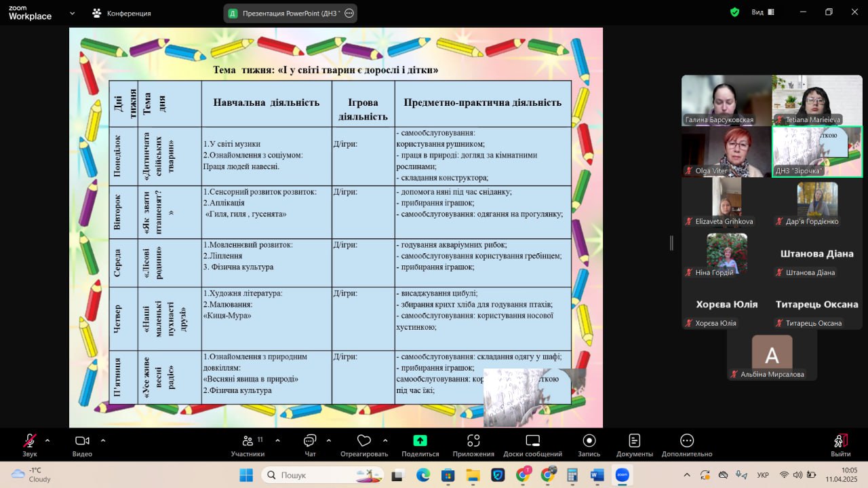Click the sync refresh tray icon
Viewport: 868px width, 488px height.
[x=705, y=475]
